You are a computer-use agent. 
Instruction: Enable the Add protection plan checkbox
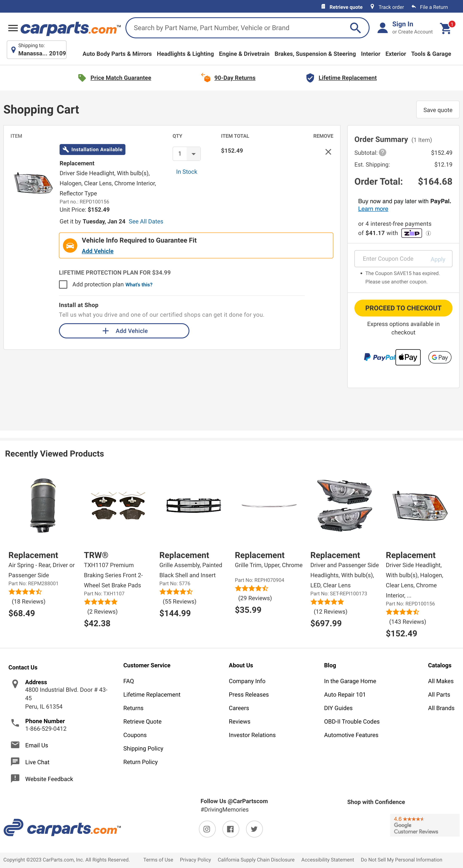click(63, 284)
